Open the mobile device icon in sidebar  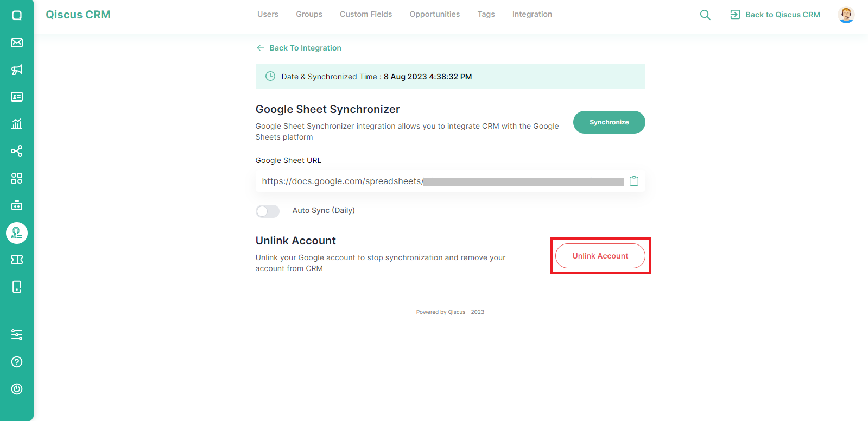17,287
